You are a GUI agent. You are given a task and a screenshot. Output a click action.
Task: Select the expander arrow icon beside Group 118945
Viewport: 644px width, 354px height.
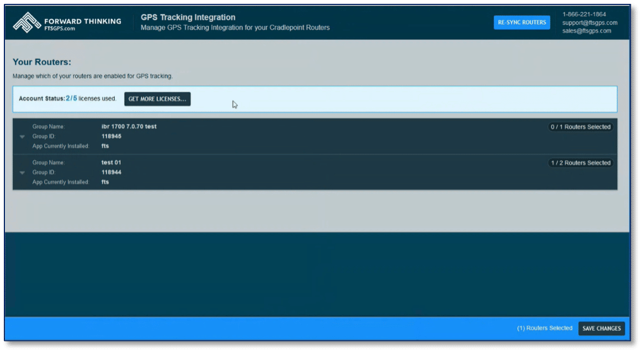[22, 136]
